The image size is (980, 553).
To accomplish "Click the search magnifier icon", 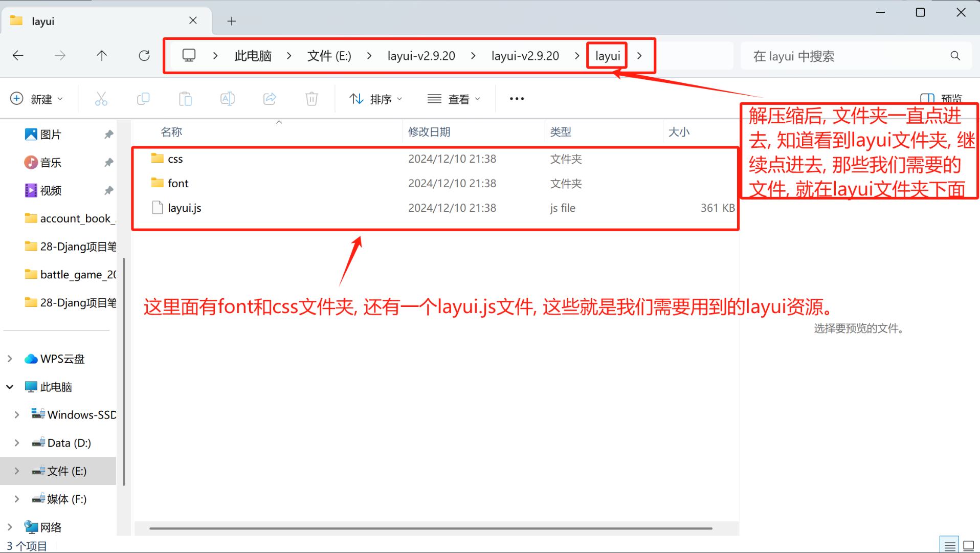I will pos(955,56).
